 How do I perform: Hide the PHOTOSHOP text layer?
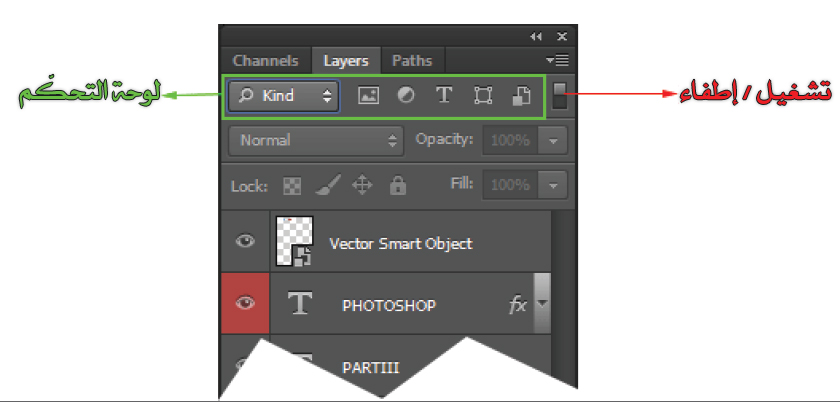click(x=245, y=303)
